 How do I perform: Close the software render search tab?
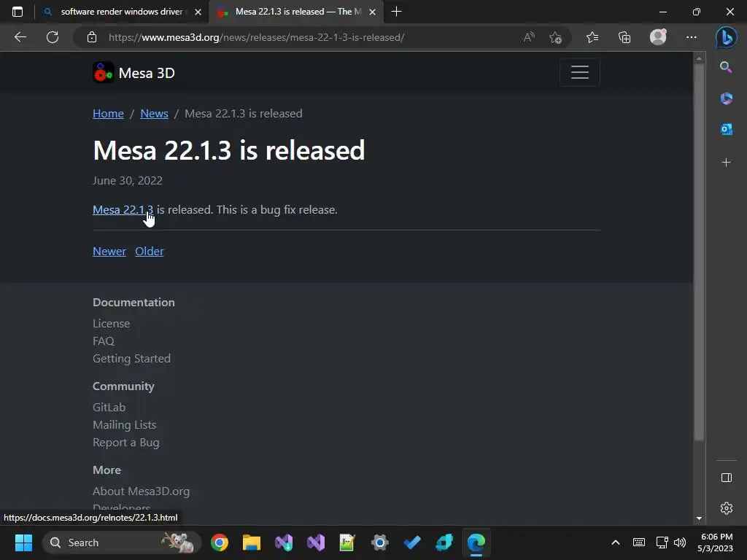click(198, 12)
